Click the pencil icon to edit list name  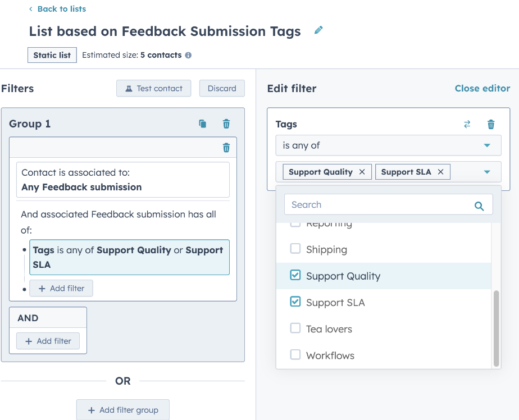coord(318,30)
